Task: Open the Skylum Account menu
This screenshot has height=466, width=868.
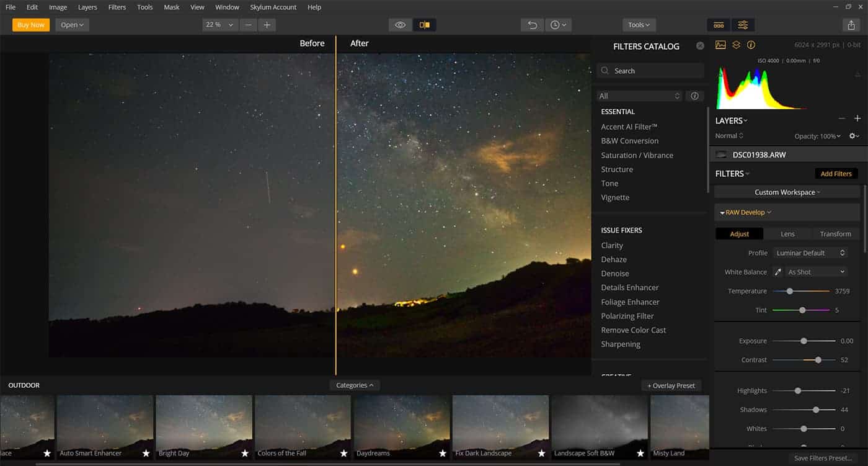Action: pyautogui.click(x=273, y=7)
